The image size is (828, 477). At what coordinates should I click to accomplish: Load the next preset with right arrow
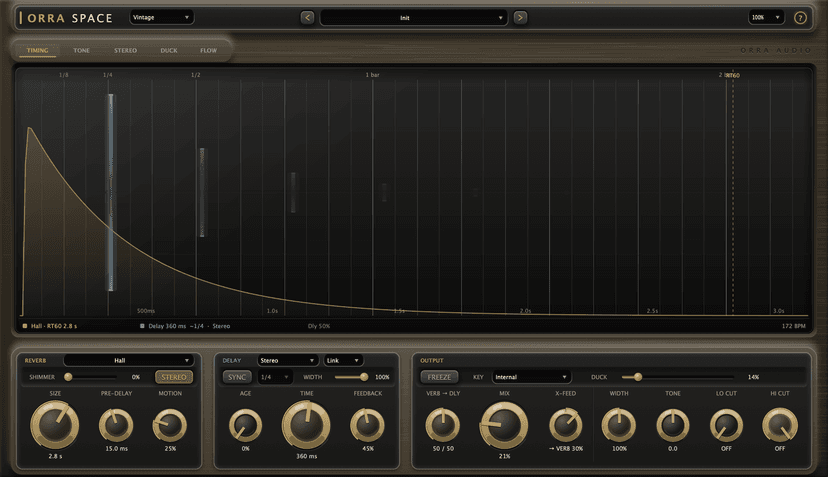pyautogui.click(x=520, y=17)
